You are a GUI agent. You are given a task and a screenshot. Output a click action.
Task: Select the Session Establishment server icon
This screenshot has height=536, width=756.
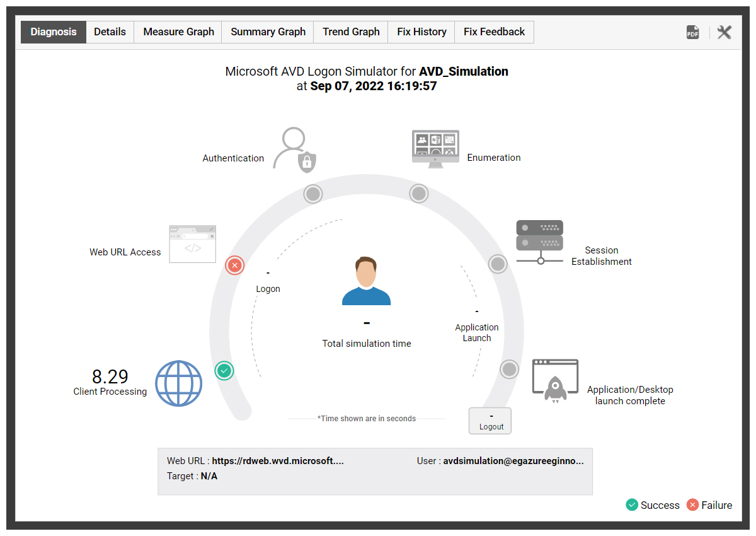[540, 242]
